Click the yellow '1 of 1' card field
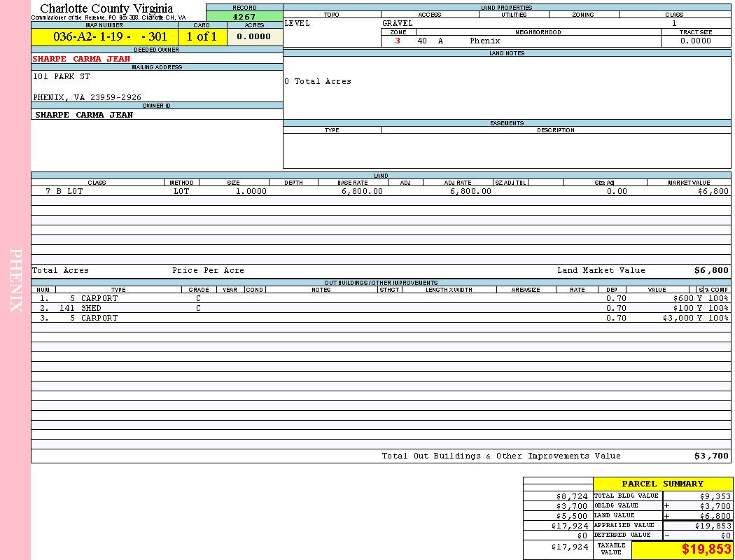This screenshot has width=735, height=560. 202,37
